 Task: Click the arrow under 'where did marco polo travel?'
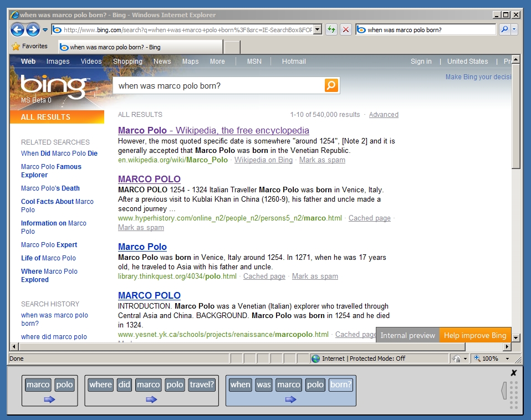151,399
